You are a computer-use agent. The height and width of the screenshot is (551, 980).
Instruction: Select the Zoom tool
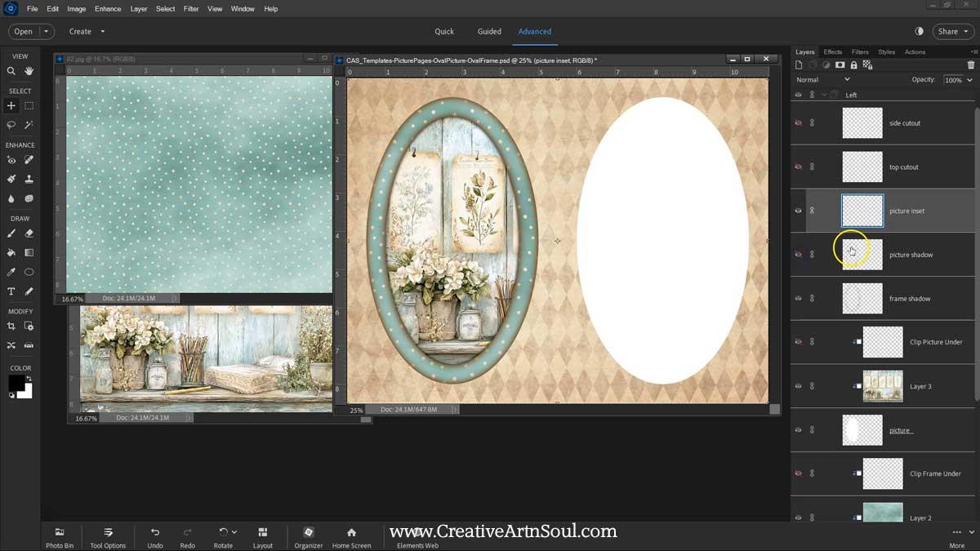(11, 71)
